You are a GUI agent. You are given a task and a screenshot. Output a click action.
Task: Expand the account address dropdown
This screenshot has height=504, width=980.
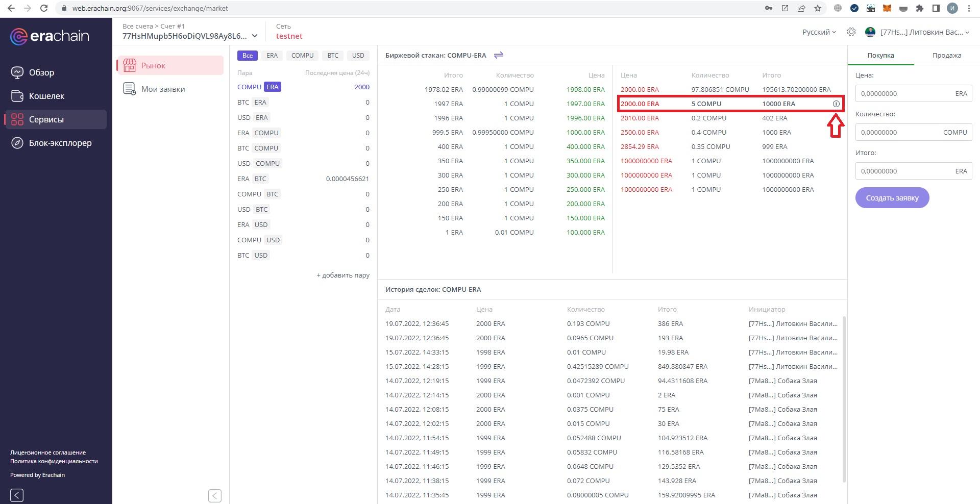[255, 36]
